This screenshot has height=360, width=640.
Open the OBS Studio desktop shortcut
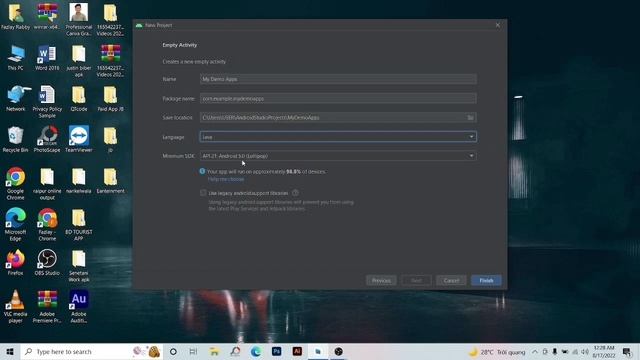[47, 262]
